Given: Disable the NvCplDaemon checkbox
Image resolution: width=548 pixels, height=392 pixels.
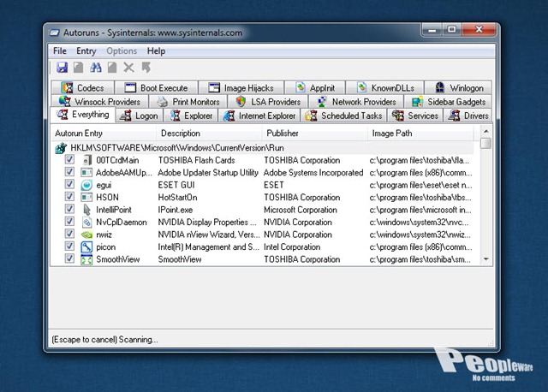Looking at the screenshot, I should (x=69, y=221).
